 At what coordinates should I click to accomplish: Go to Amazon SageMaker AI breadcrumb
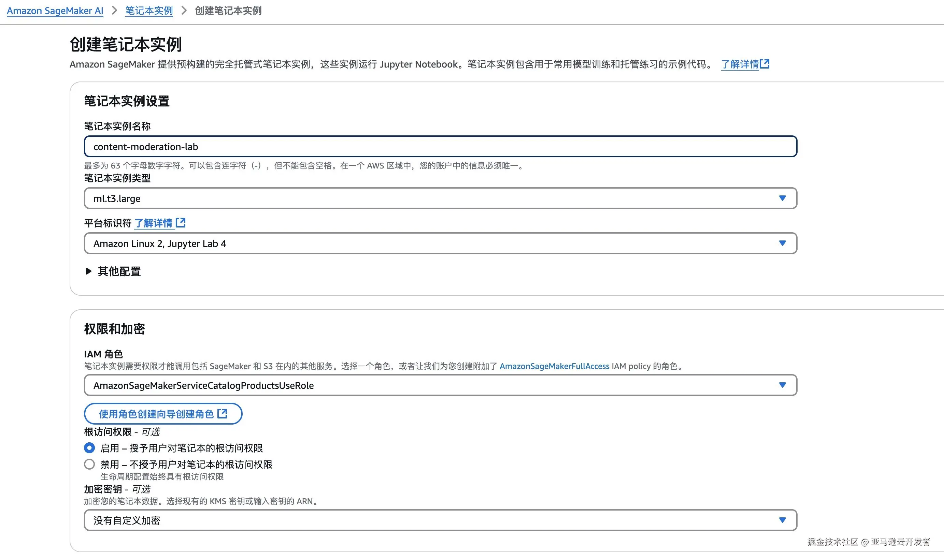coord(55,11)
